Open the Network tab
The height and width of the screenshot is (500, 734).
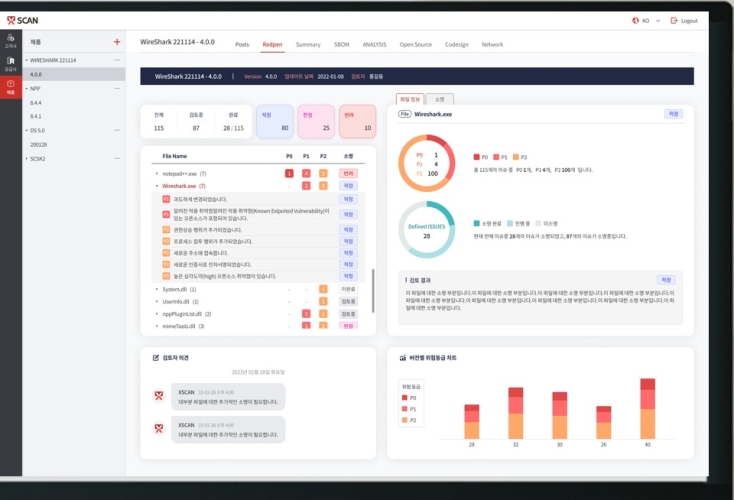[492, 44]
